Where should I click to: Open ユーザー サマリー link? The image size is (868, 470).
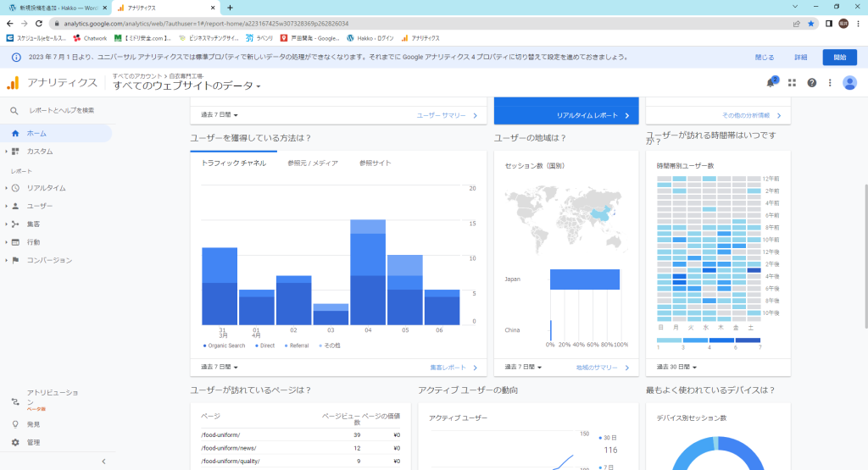[447, 115]
